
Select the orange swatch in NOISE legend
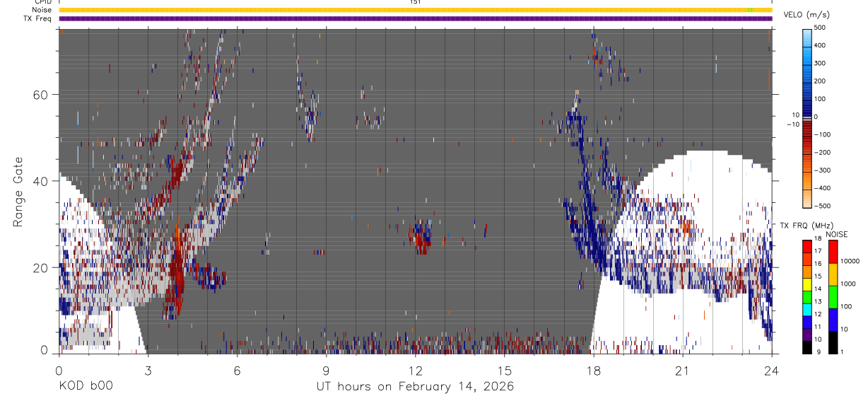pyautogui.click(x=833, y=274)
